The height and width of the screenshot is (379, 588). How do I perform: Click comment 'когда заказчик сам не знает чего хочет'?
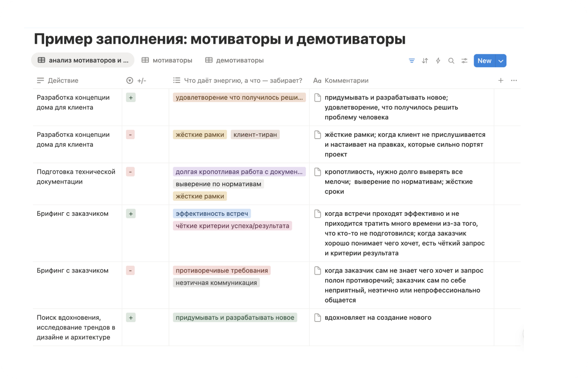point(404,285)
